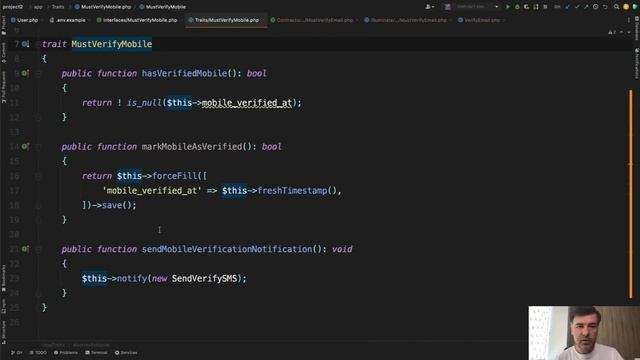The image size is (640, 360).
Task: Click project2 in the breadcrumb bar
Action: click(x=13, y=7)
